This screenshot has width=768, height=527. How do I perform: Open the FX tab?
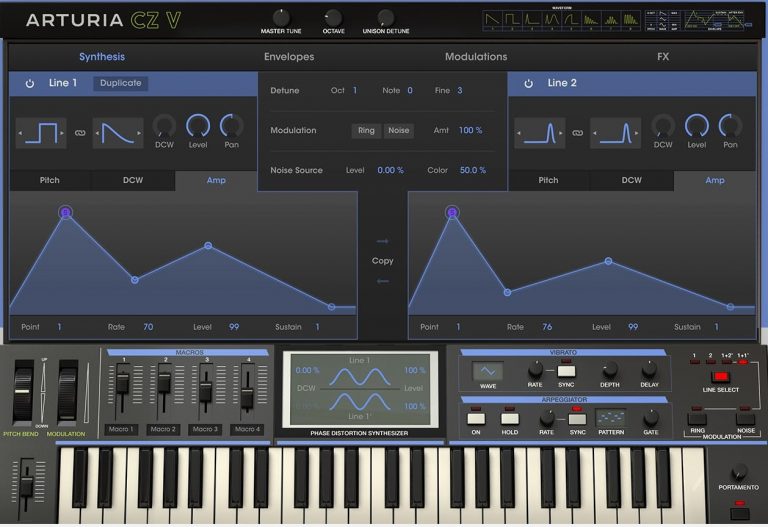click(663, 57)
